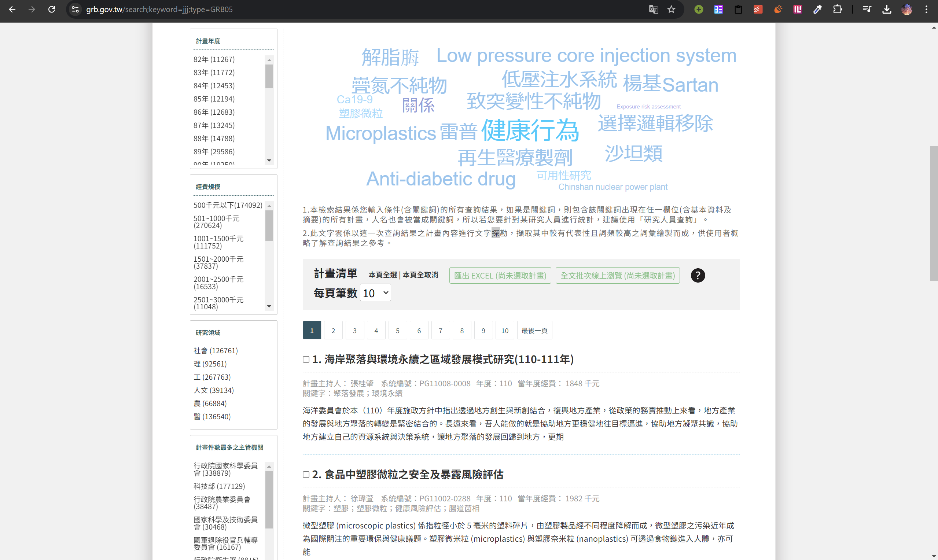
Task: Jump to 最後一頁 pagination button
Action: [534, 331]
